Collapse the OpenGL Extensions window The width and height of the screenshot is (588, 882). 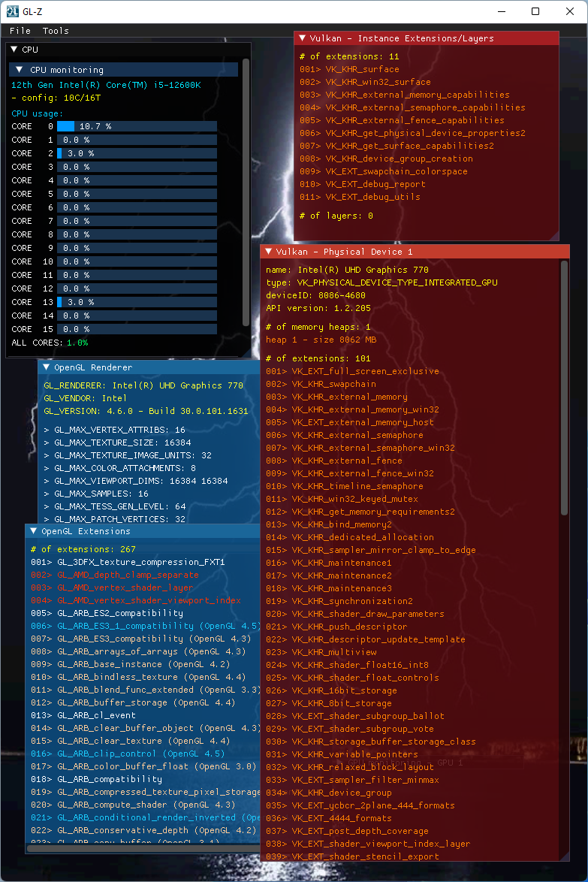pos(33,531)
